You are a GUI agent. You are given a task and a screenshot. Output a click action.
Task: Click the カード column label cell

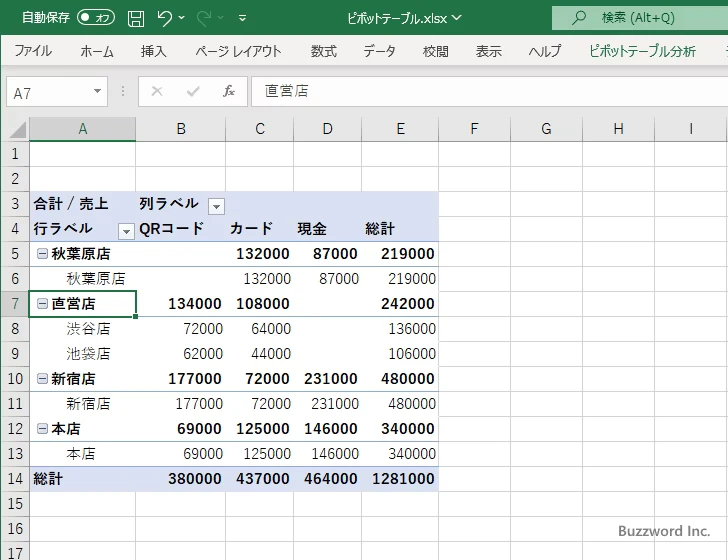pos(260,229)
